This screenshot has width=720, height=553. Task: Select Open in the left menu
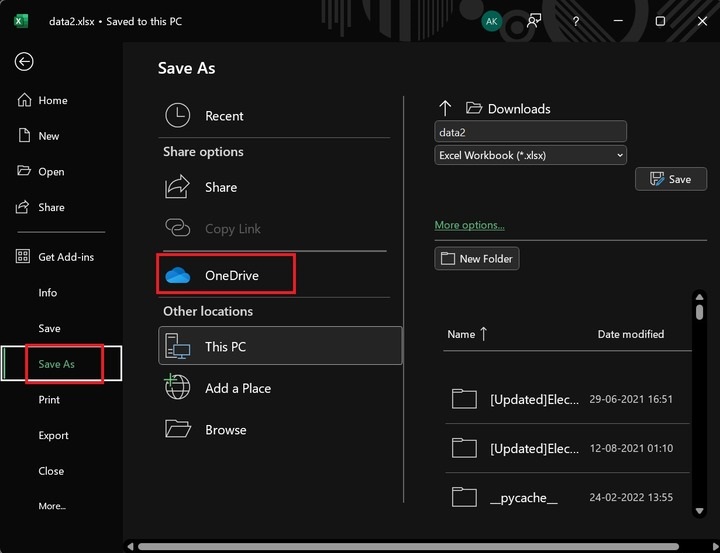51,172
